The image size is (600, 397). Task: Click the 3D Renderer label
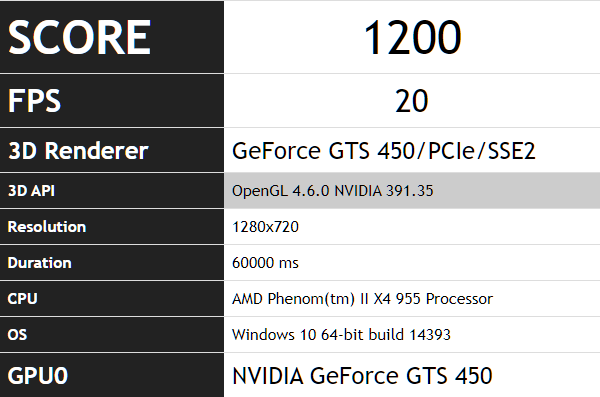click(x=78, y=150)
